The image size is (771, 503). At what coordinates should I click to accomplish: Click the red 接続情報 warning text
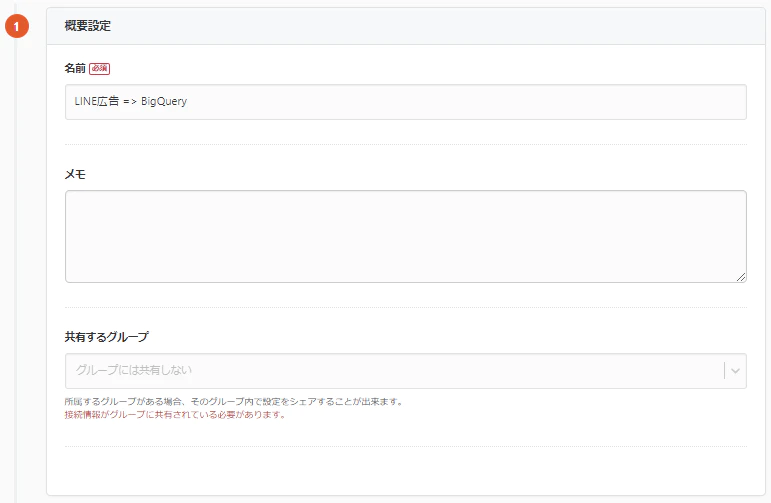(175, 414)
